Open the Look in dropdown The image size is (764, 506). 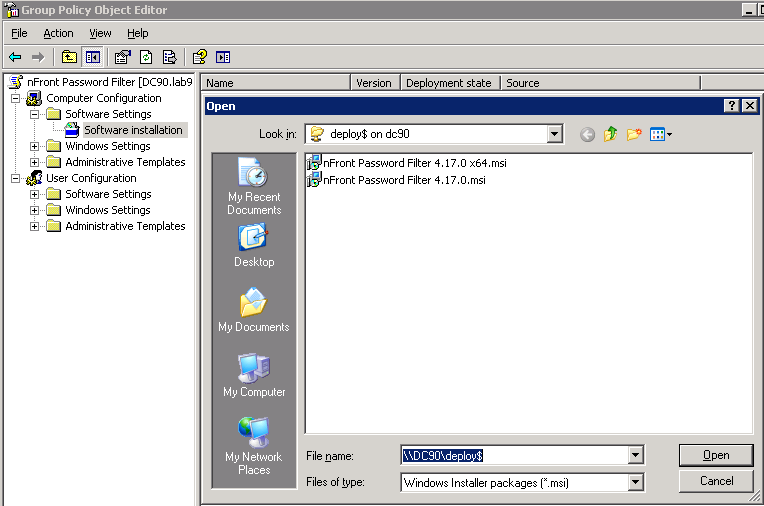tap(554, 134)
